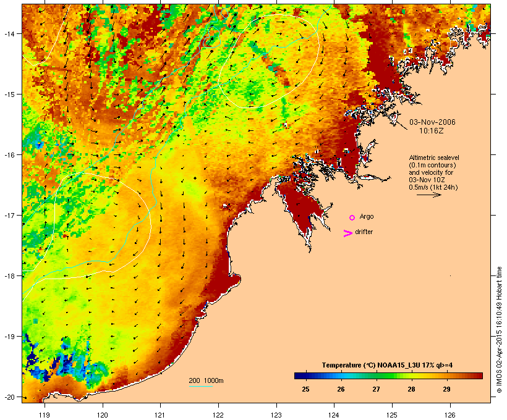The height and width of the screenshot is (420, 507).
Task: Click the magenta drifter arrowhead legend marker
Action: click(348, 233)
